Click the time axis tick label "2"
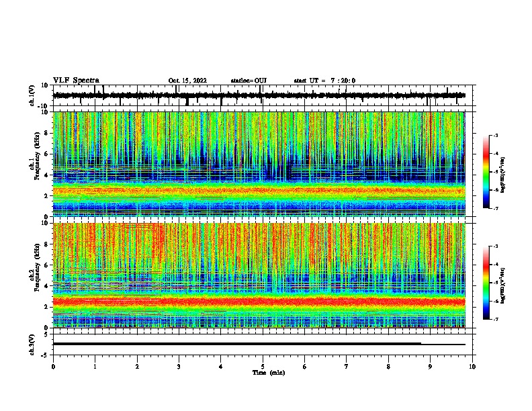 click(x=137, y=367)
